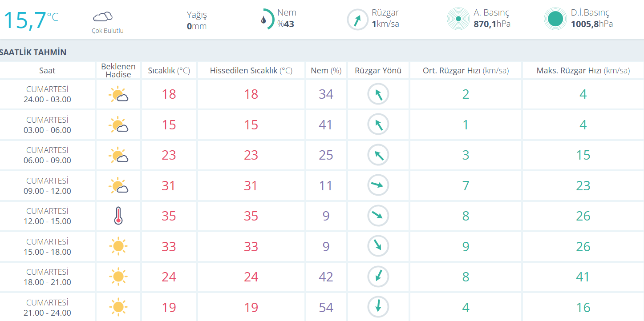Click the Çok Bulutlu cloud icon

coord(102,17)
